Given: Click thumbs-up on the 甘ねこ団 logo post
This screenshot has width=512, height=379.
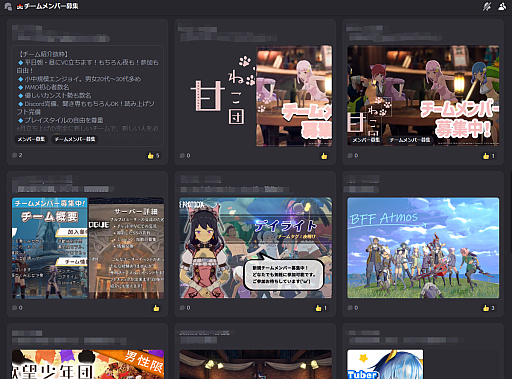Looking at the screenshot, I should click(324, 156).
